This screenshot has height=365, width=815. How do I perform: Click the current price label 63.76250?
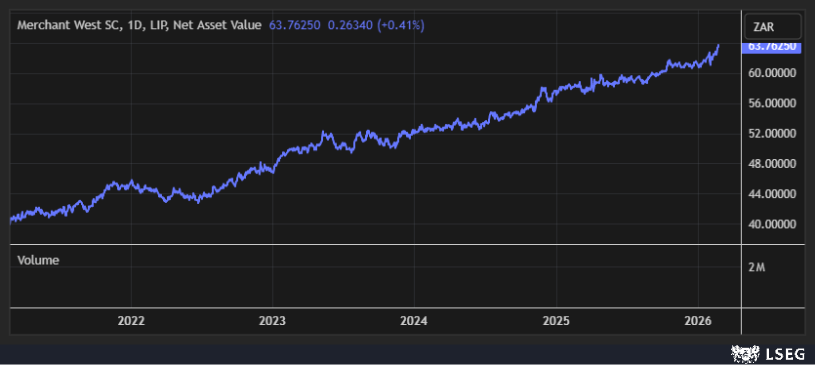[x=771, y=47]
